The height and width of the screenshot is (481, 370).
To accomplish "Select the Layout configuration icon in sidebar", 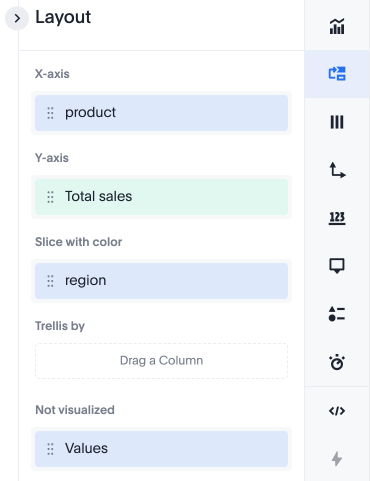I will pos(337,74).
